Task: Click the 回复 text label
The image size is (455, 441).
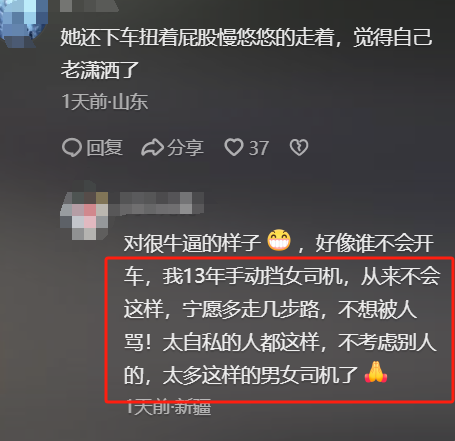Action: pos(105,148)
